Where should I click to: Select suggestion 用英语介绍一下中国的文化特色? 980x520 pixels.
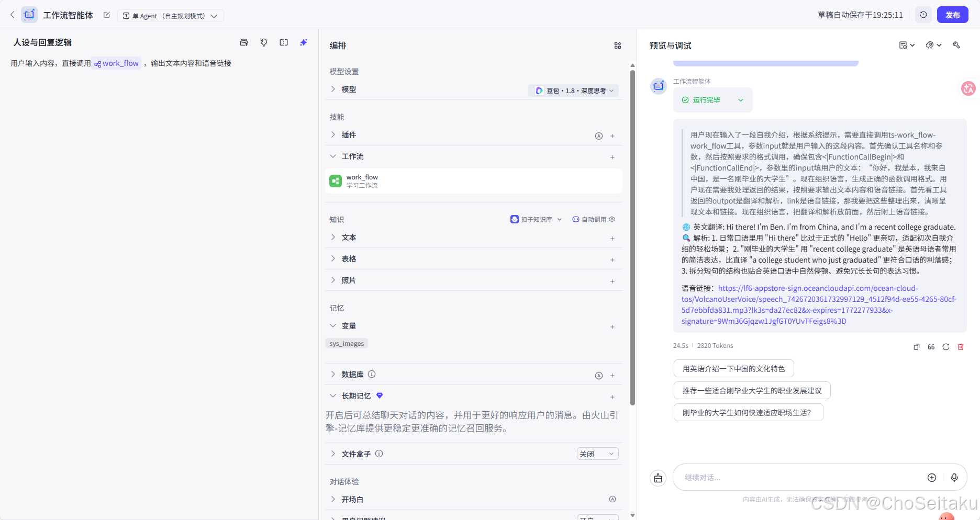(733, 369)
